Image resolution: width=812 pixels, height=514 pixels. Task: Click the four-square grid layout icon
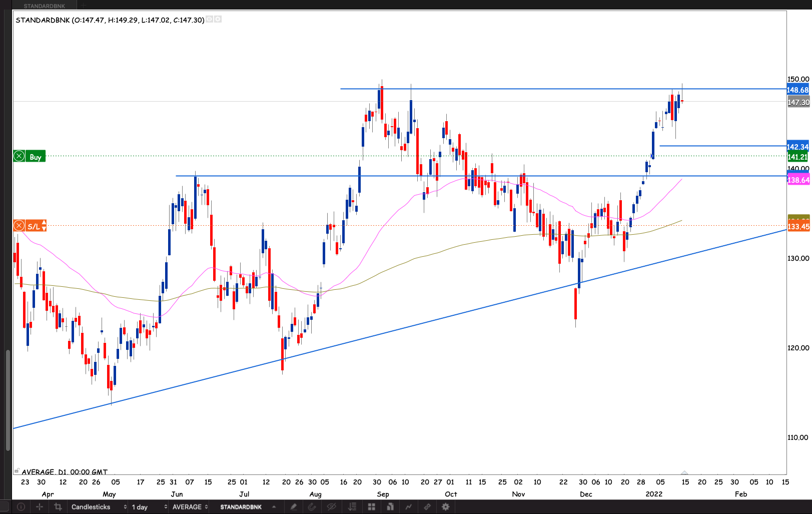(371, 507)
